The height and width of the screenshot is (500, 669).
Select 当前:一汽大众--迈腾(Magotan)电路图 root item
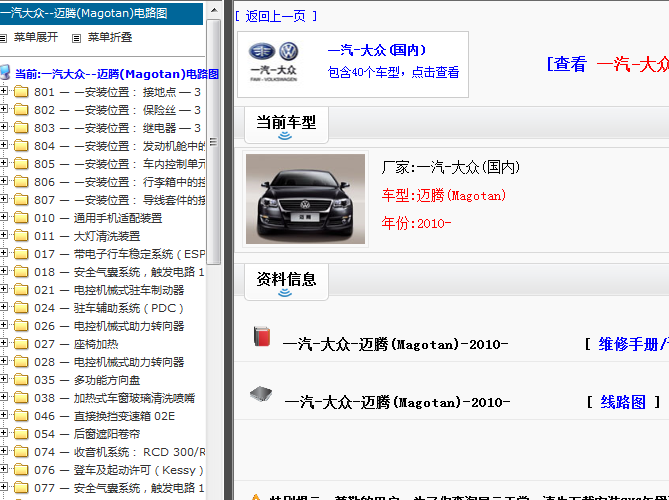coord(117,74)
